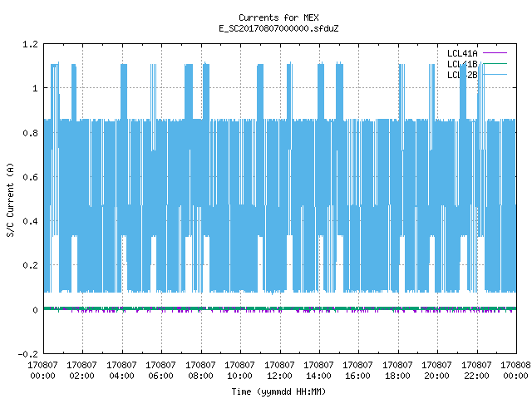Screen dimensions: 532x399
Task: Click the y-axis tick value 1
Action: point(35,89)
